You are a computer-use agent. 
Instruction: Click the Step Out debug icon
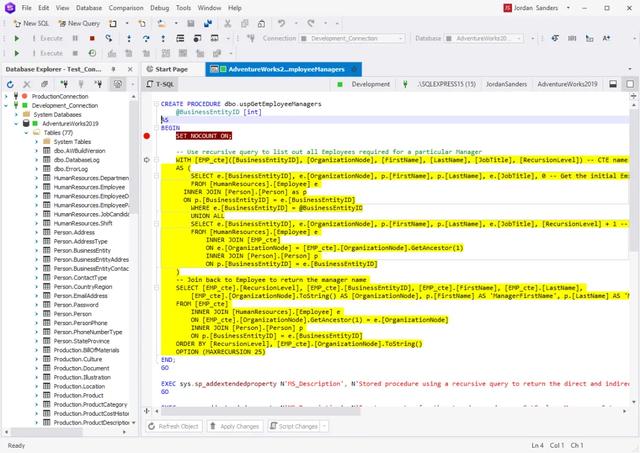[163, 38]
